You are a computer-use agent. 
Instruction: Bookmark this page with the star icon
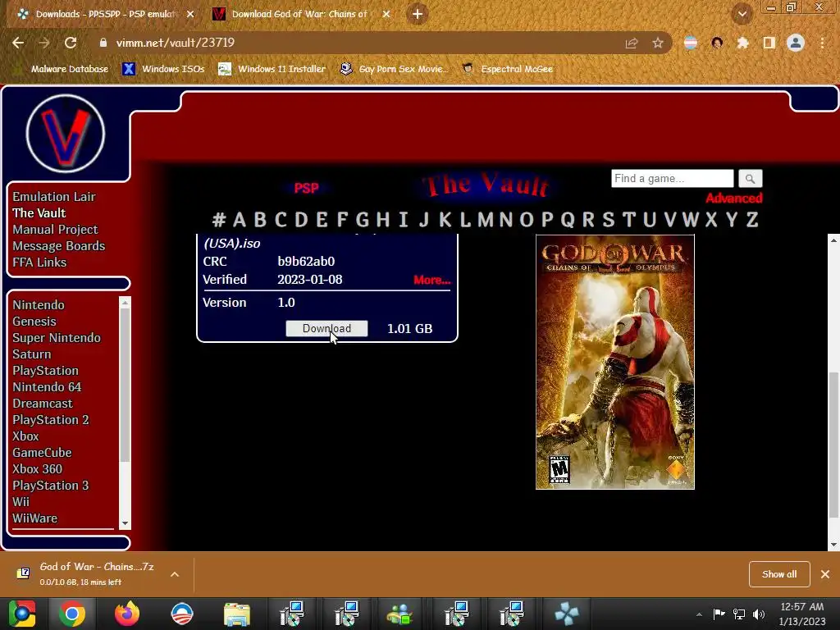coord(658,43)
